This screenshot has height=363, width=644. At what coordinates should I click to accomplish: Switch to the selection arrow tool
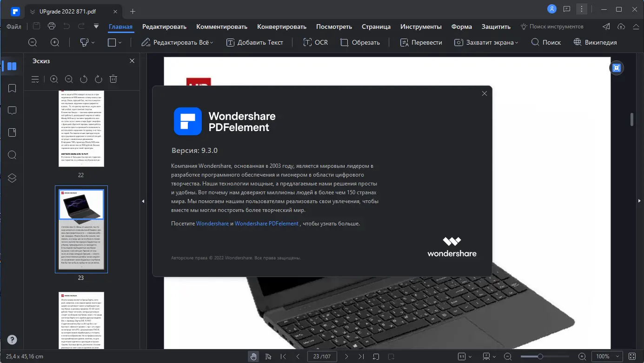pyautogui.click(x=268, y=356)
